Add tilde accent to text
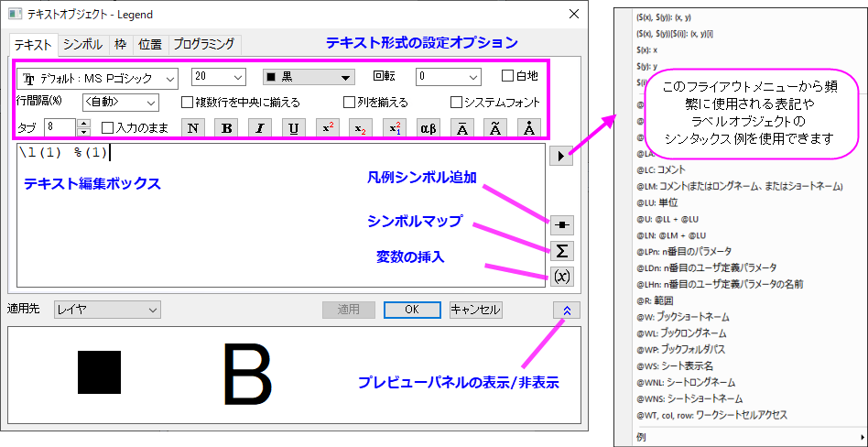 tap(495, 128)
